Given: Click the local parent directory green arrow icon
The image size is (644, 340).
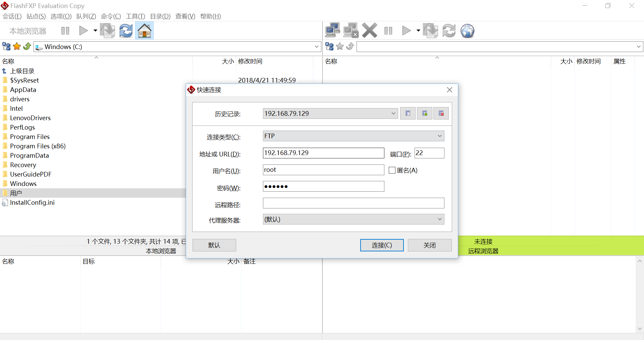Looking at the screenshot, I should coord(27,46).
